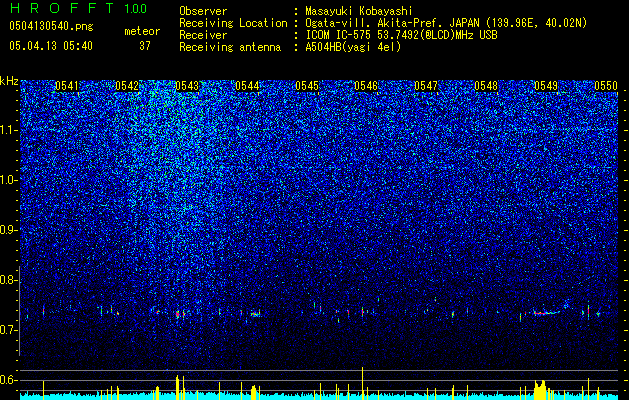The image size is (629, 400).
Task: Click the 0543 time marker
Action: tap(187, 86)
